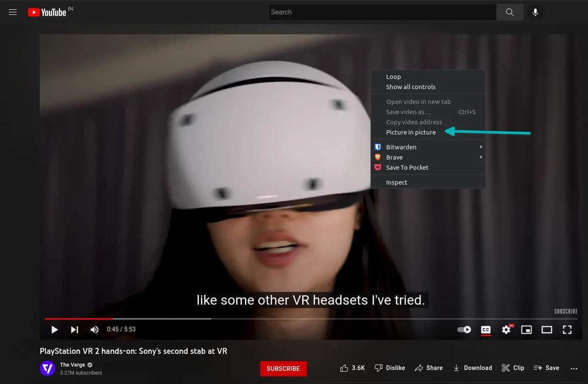The width and height of the screenshot is (588, 384).
Task: Open more actions three-dot menu
Action: tap(574, 368)
